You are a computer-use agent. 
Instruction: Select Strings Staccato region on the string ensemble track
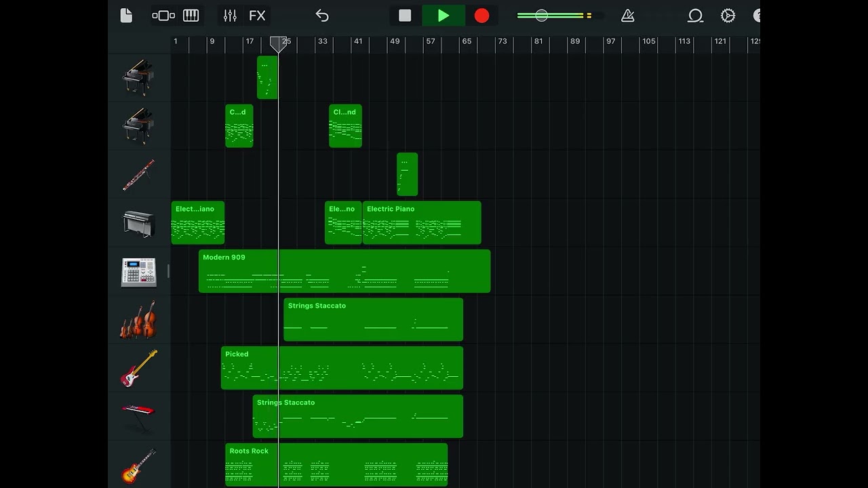pyautogui.click(x=373, y=320)
